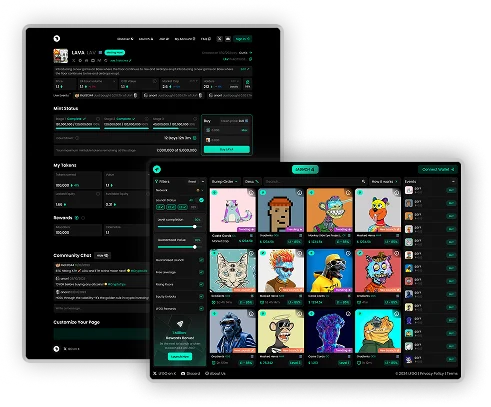
Task: Reset the filters in the Filters panel
Action: click(192, 182)
